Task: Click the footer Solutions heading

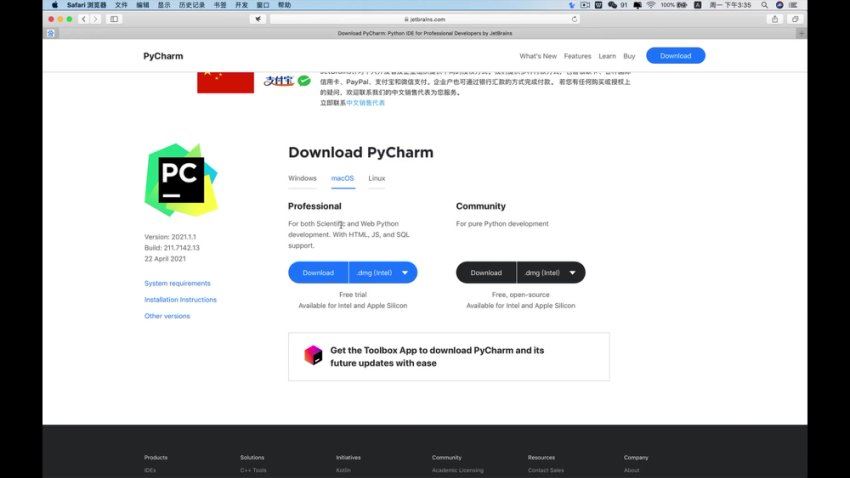Action: coord(252,457)
